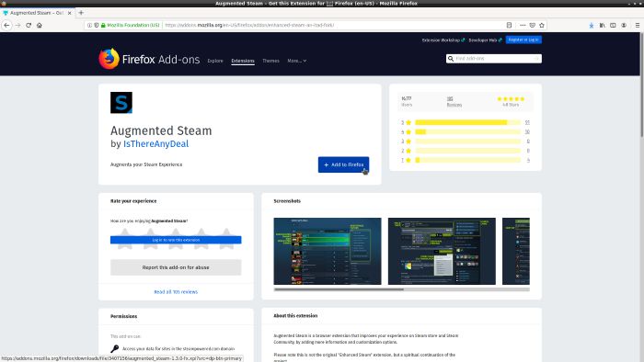
Task: Click the Register or Log in button
Action: [x=523, y=40]
